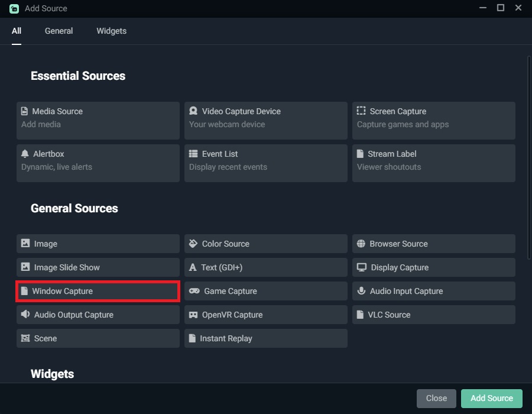
Task: Select the All tab
Action: [17, 31]
